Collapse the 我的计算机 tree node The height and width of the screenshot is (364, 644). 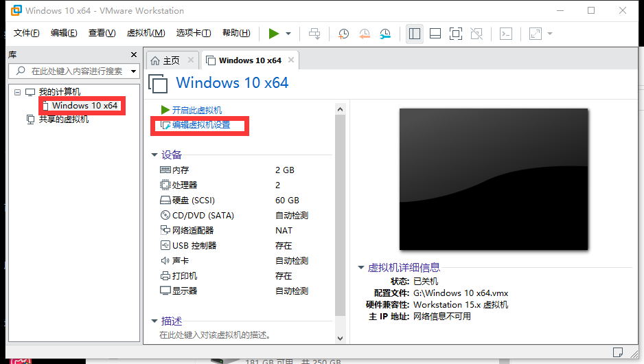[x=17, y=92]
